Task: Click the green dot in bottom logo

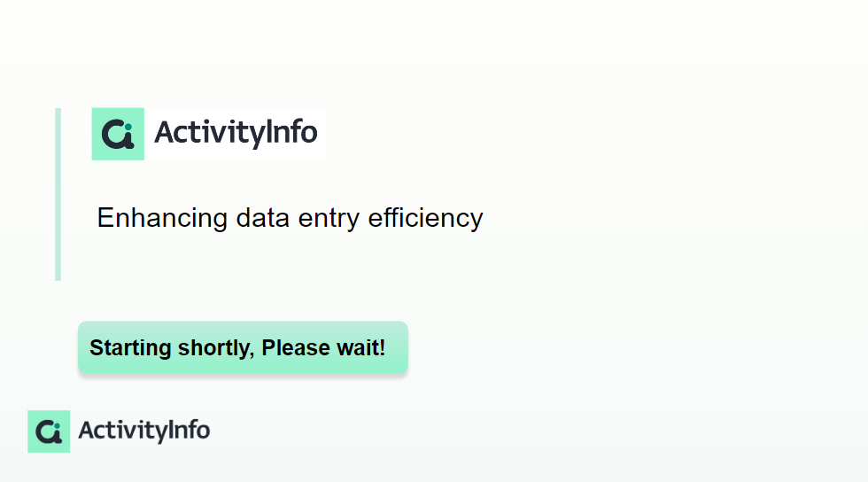Action: click(x=57, y=426)
